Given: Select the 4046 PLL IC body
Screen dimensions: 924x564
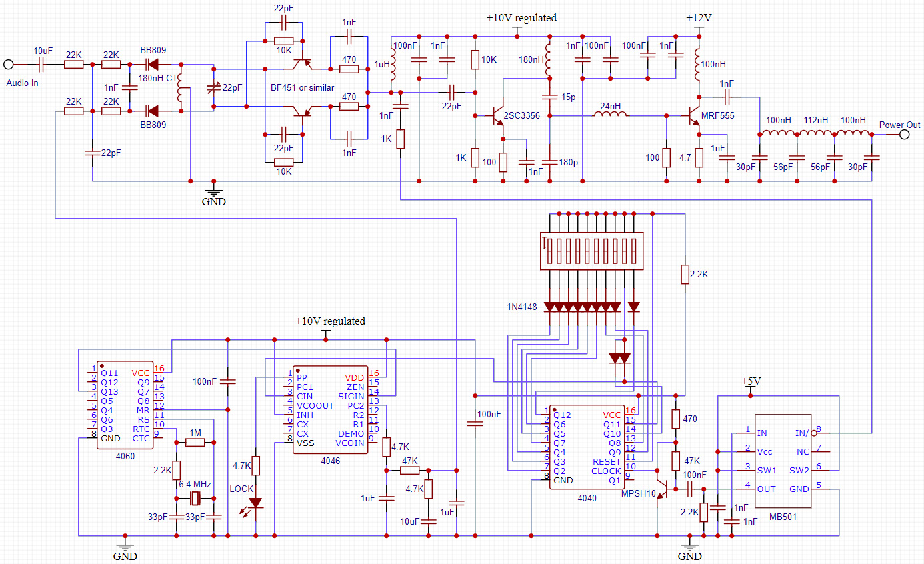Looking at the screenshot, I should click(x=331, y=409).
